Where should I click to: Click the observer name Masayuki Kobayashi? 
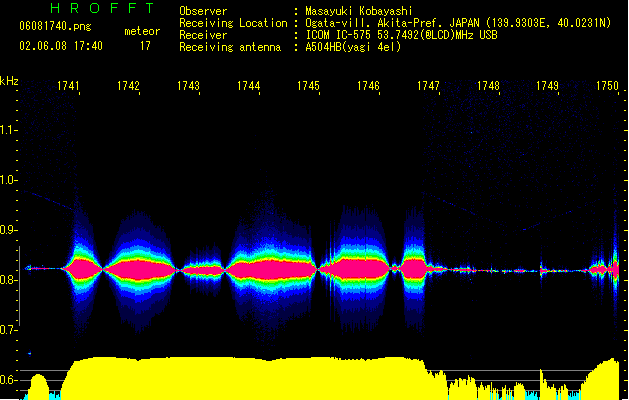tap(358, 11)
